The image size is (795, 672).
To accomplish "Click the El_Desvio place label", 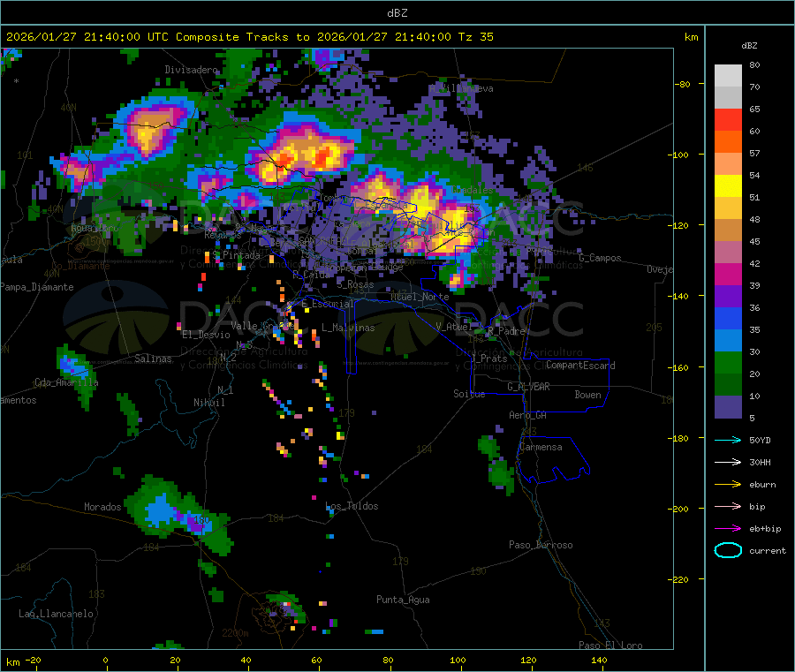I will 207,335.
